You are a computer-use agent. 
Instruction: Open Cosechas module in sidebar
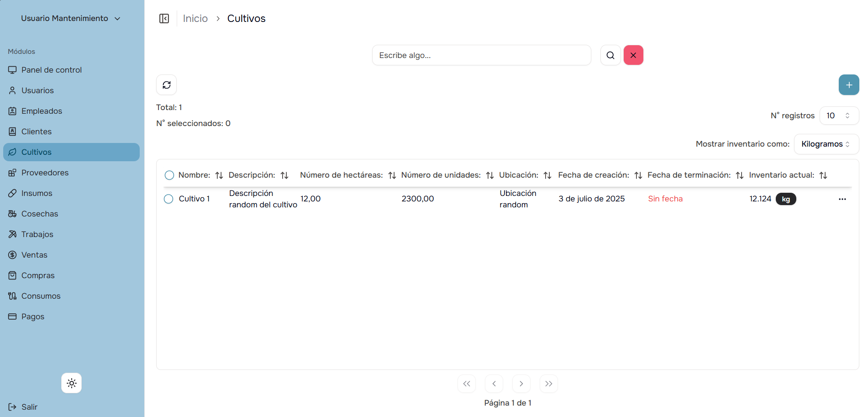39,214
